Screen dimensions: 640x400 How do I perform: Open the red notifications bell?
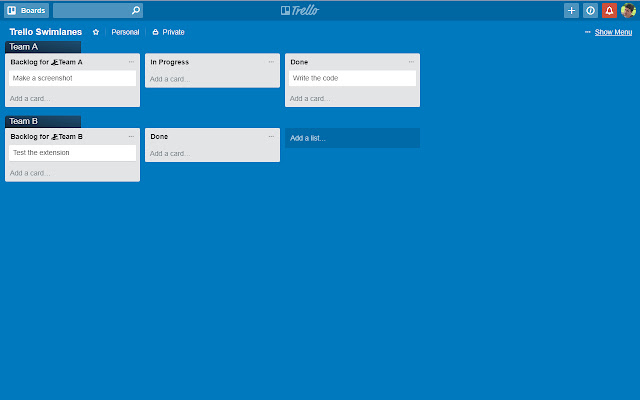tap(609, 11)
